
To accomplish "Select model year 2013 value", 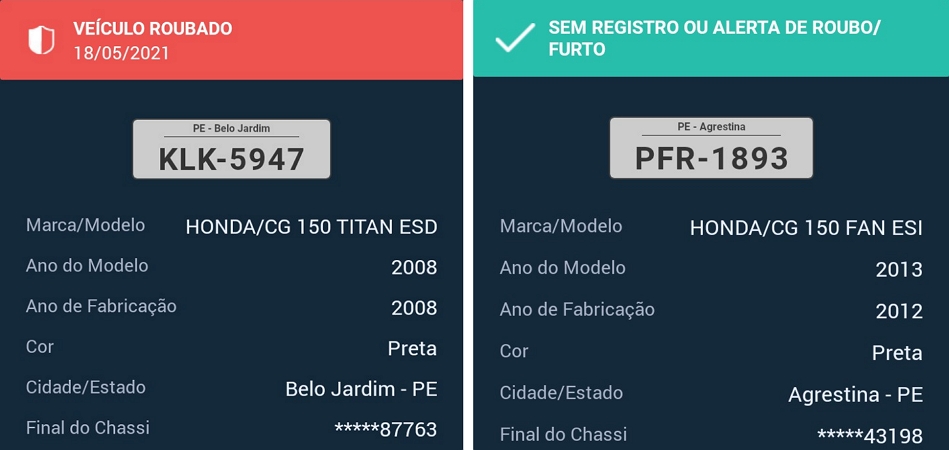I will point(899,270).
